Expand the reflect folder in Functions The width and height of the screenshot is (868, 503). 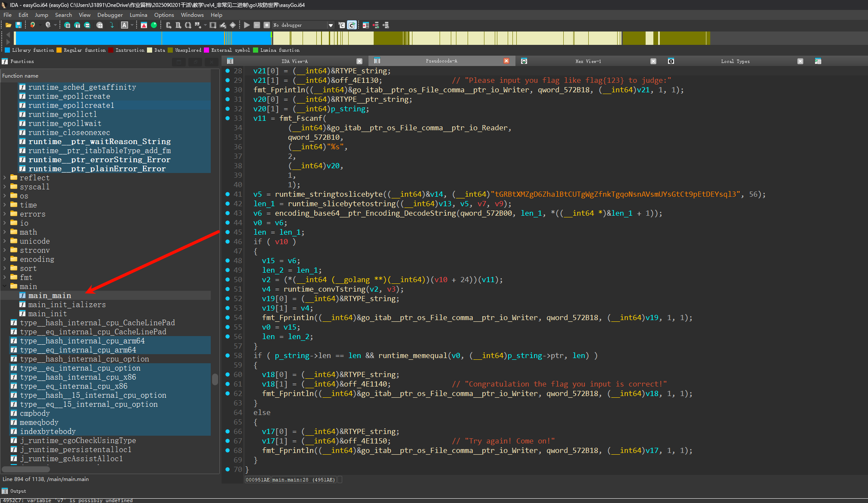pos(5,178)
